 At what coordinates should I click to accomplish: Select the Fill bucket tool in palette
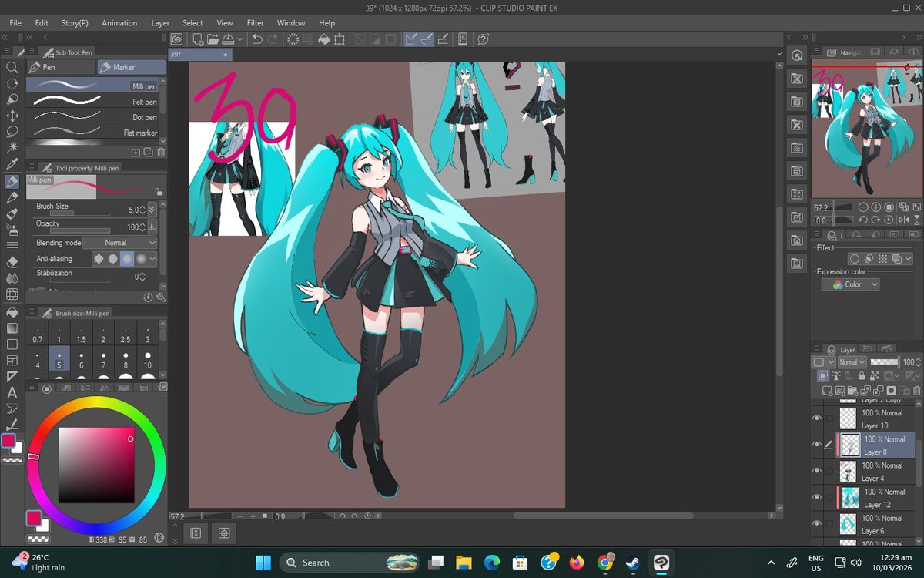pos(12,312)
